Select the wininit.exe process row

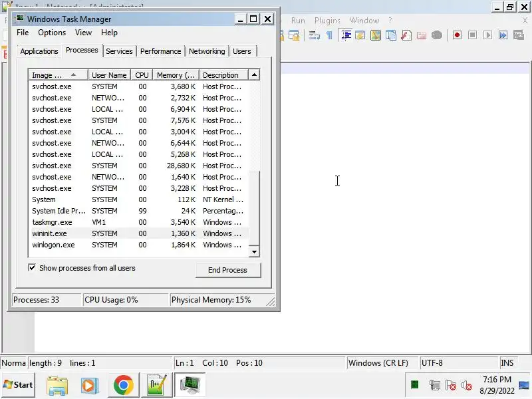[138, 233]
